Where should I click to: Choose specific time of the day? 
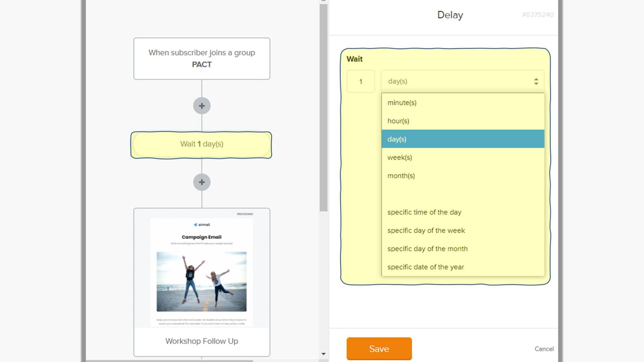tap(424, 212)
